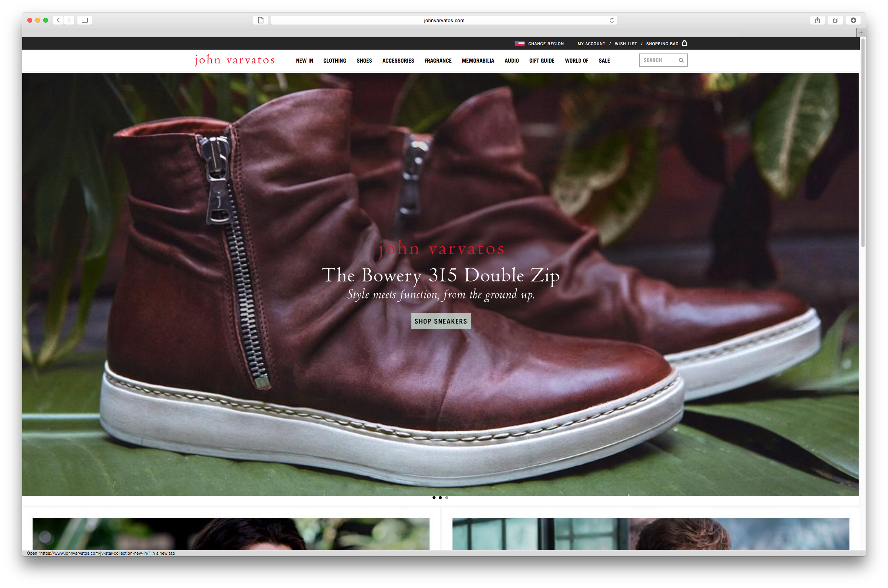
Task: Go forward with Safari's forward arrow
Action: pos(69,20)
